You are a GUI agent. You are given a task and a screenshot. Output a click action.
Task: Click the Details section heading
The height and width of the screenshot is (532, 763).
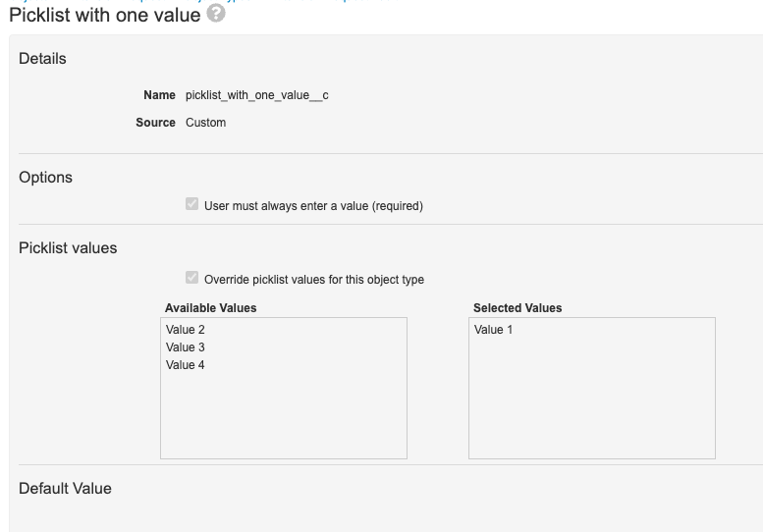coord(43,59)
